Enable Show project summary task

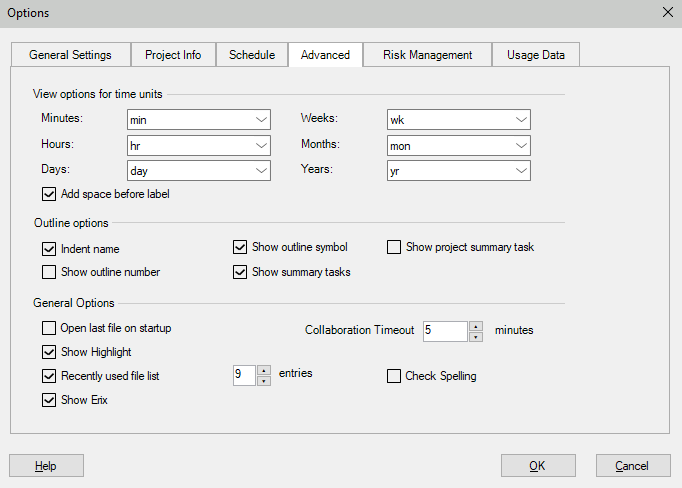(394, 247)
